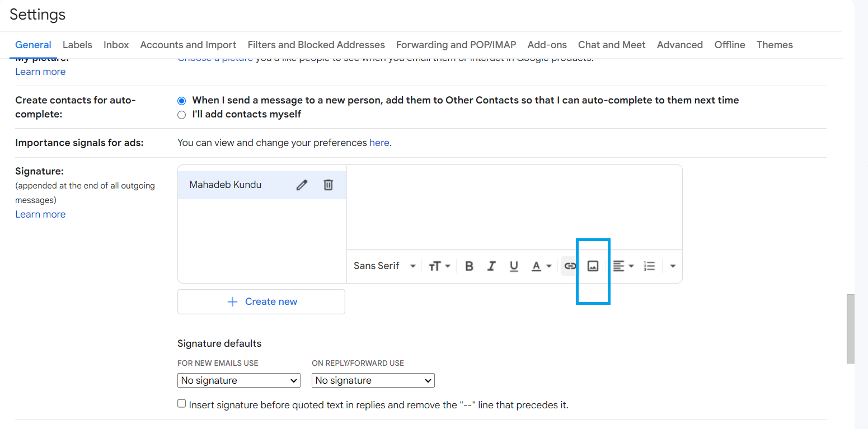The width and height of the screenshot is (868, 429).
Task: Click the numbered list icon
Action: (649, 266)
